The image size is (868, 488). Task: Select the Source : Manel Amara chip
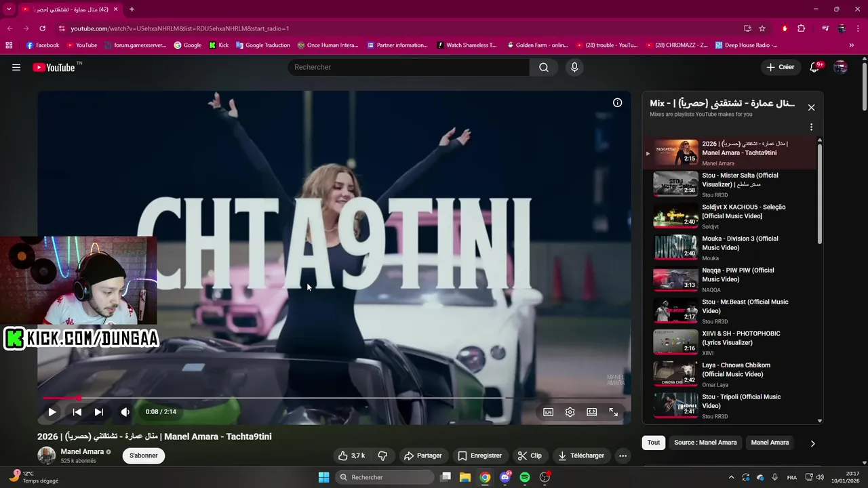tap(705, 443)
